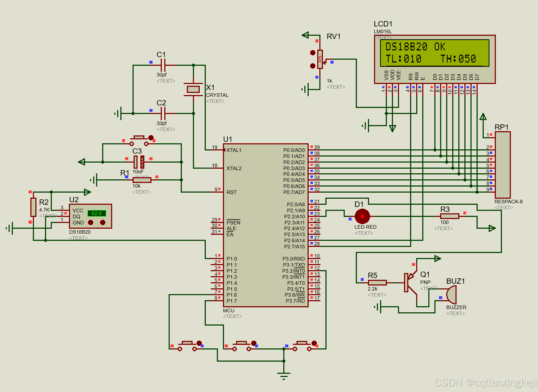
Task: Click the D1 red LED symbol
Action: (362, 216)
